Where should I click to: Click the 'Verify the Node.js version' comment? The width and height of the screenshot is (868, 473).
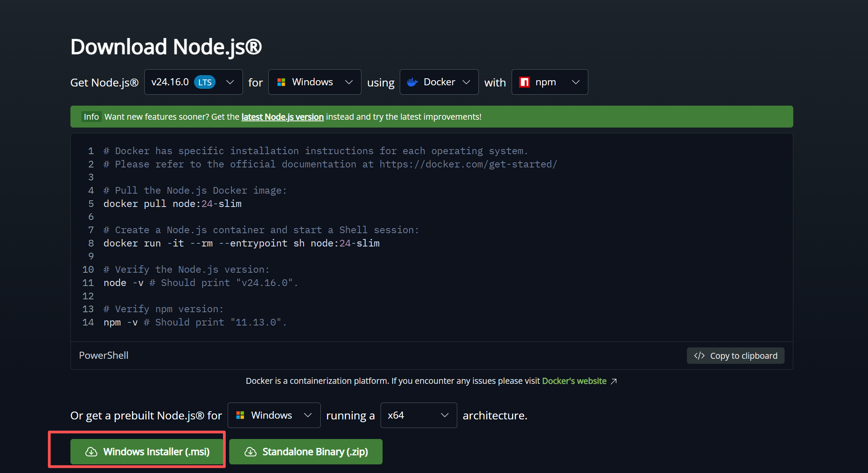point(186,270)
